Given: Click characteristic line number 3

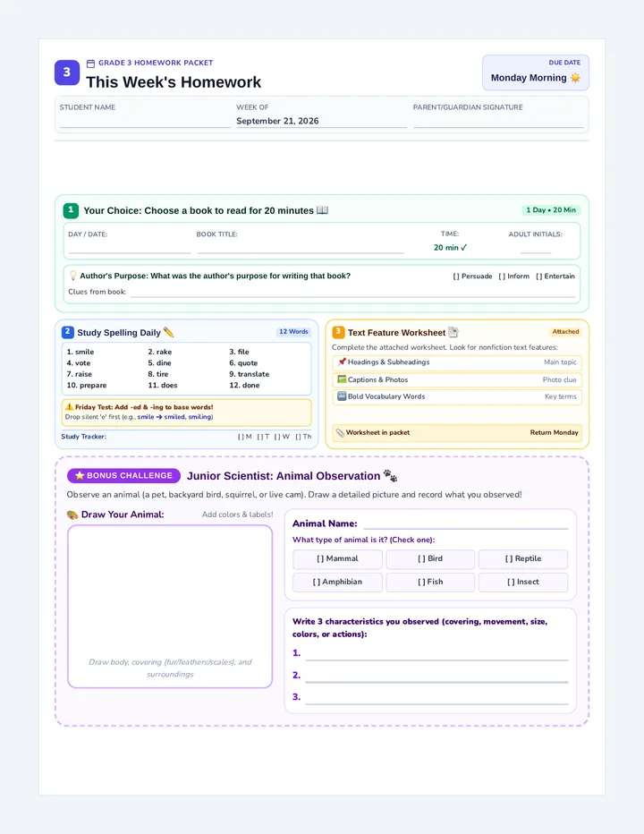Looking at the screenshot, I should [x=436, y=697].
